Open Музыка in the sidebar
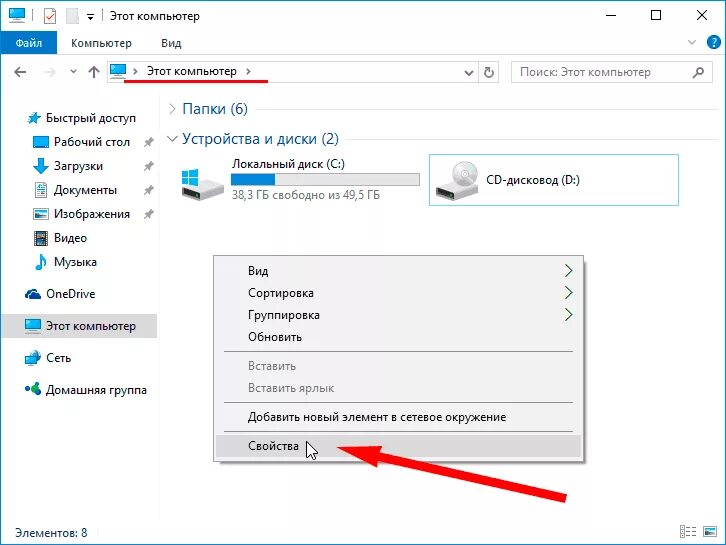Screen dimensions: 726x545 75,262
